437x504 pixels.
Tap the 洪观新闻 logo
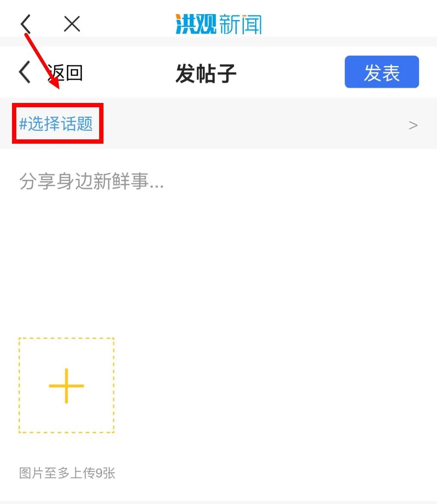[x=218, y=24]
